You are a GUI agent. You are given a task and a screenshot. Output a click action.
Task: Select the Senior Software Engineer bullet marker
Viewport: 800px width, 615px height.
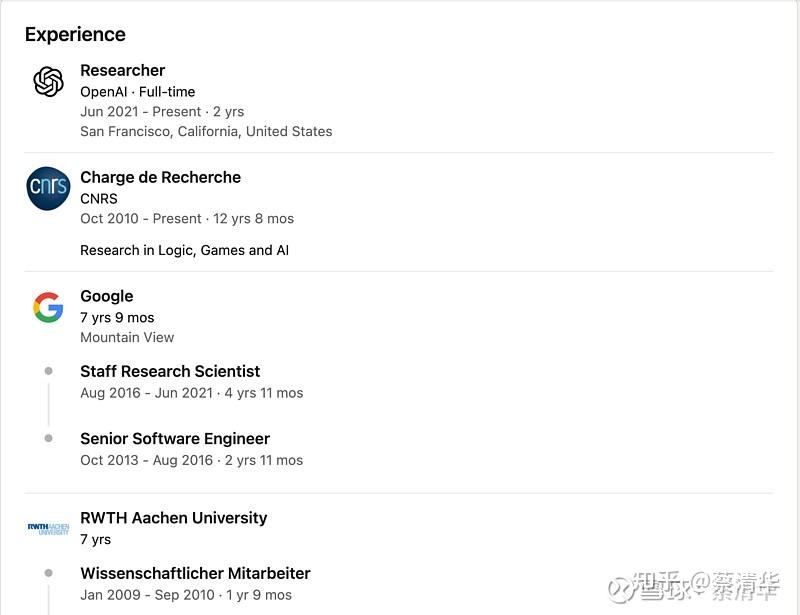click(48, 438)
